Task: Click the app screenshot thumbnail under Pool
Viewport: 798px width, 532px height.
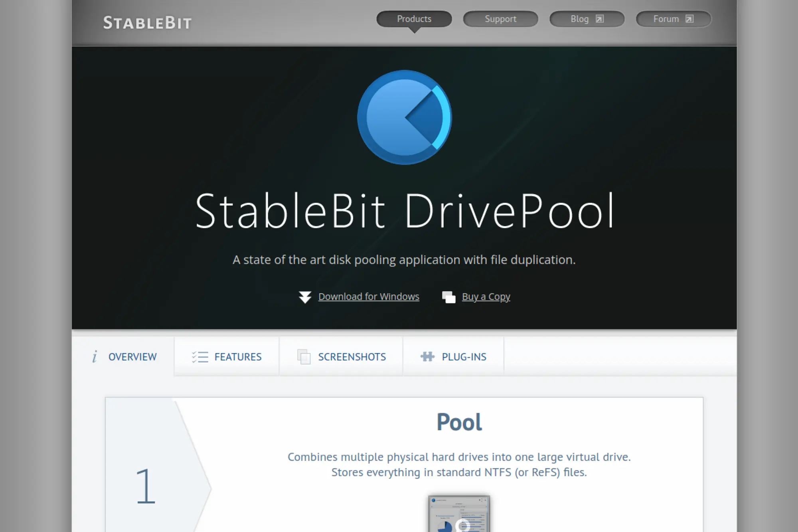Action: (x=459, y=515)
